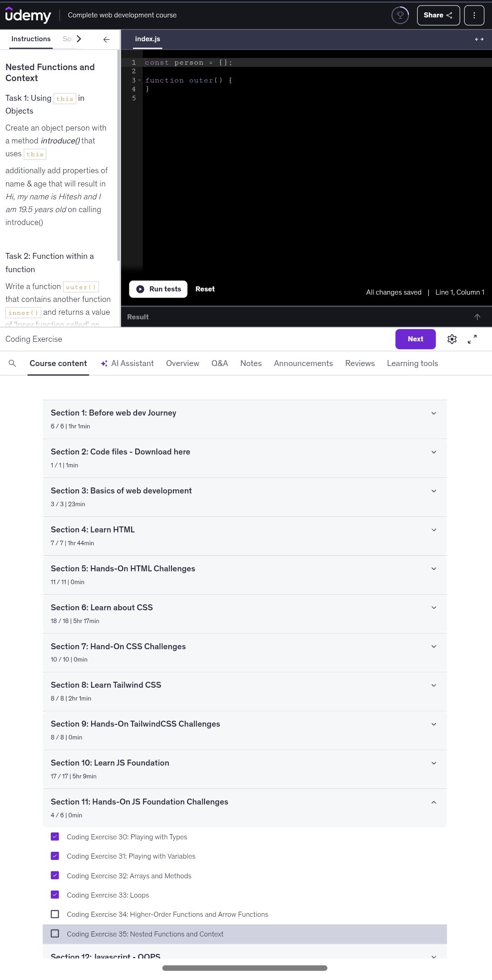Expand Section 4: Learn HTML
The image size is (492, 980).
[x=433, y=530]
